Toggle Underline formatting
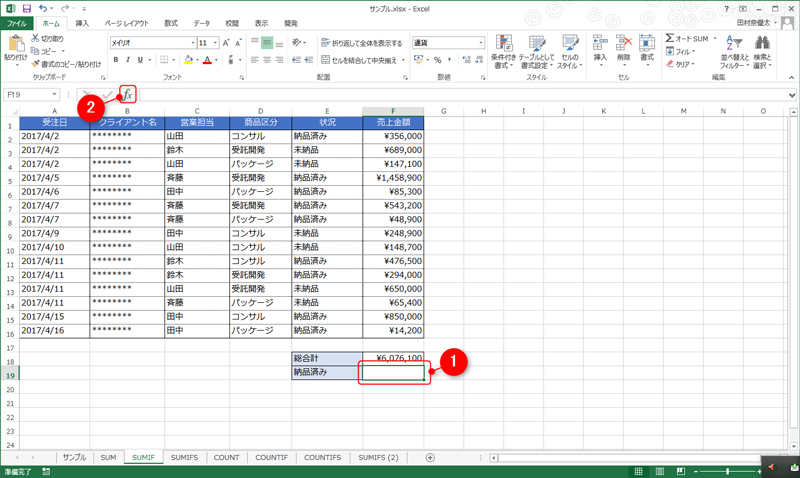The height and width of the screenshot is (478, 800). click(x=140, y=60)
